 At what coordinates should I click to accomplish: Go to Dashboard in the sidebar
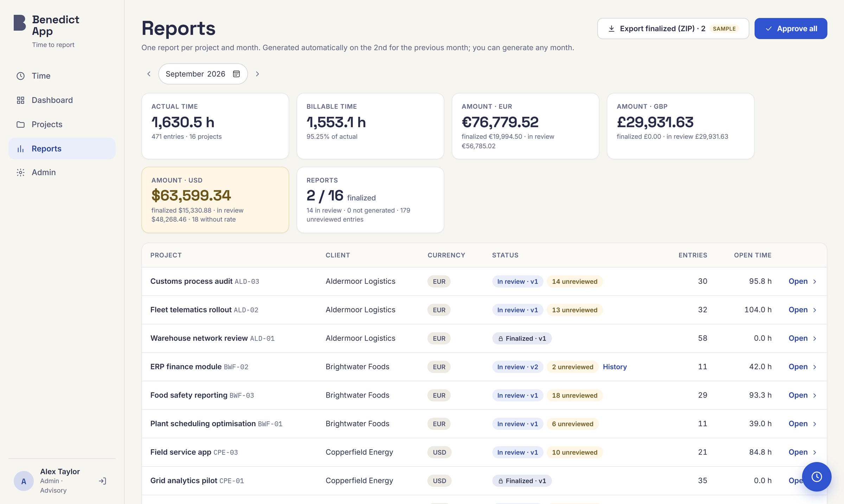62,100
